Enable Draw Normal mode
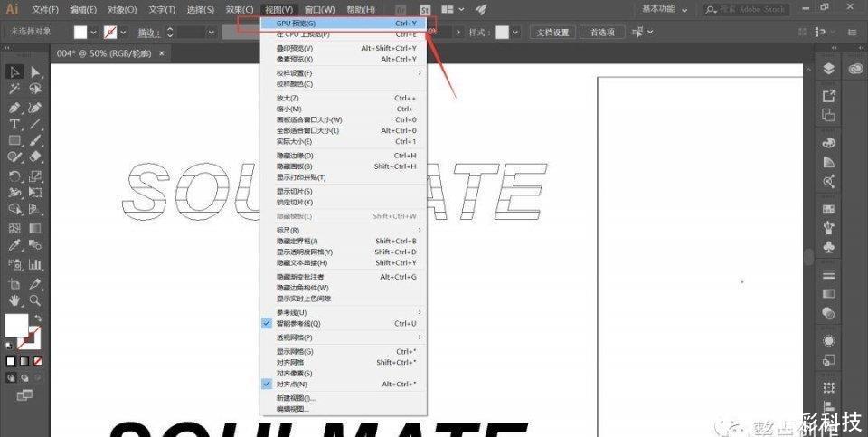This screenshot has height=437, width=868. click(x=11, y=377)
